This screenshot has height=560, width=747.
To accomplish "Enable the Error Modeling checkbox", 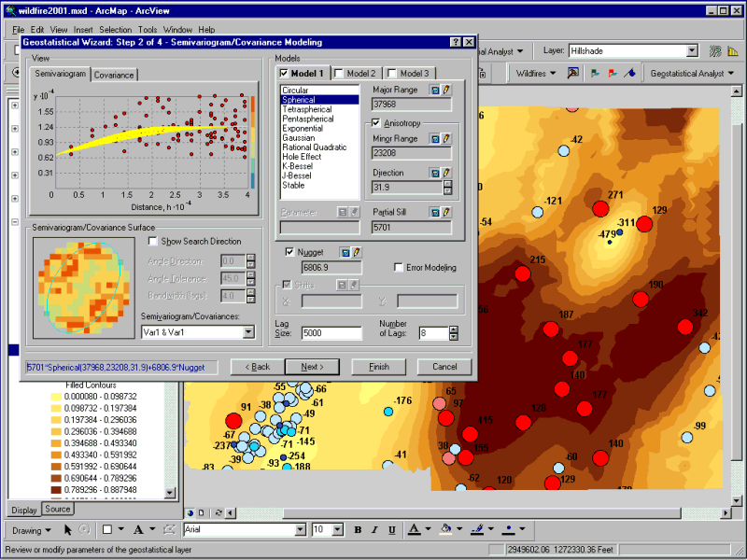I will (x=399, y=267).
